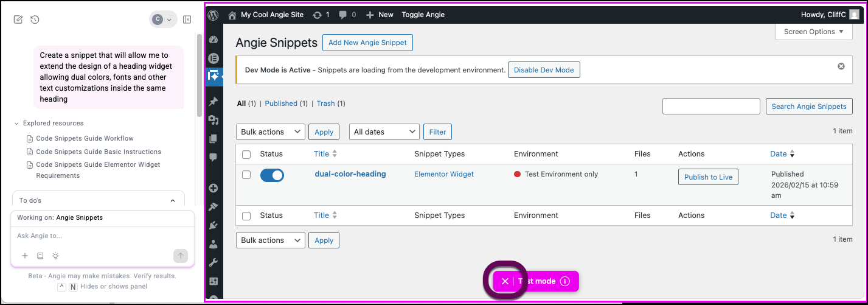Open Media icon in WordPress sidebar
Viewport: 868px width, 305px height.
pos(214,120)
